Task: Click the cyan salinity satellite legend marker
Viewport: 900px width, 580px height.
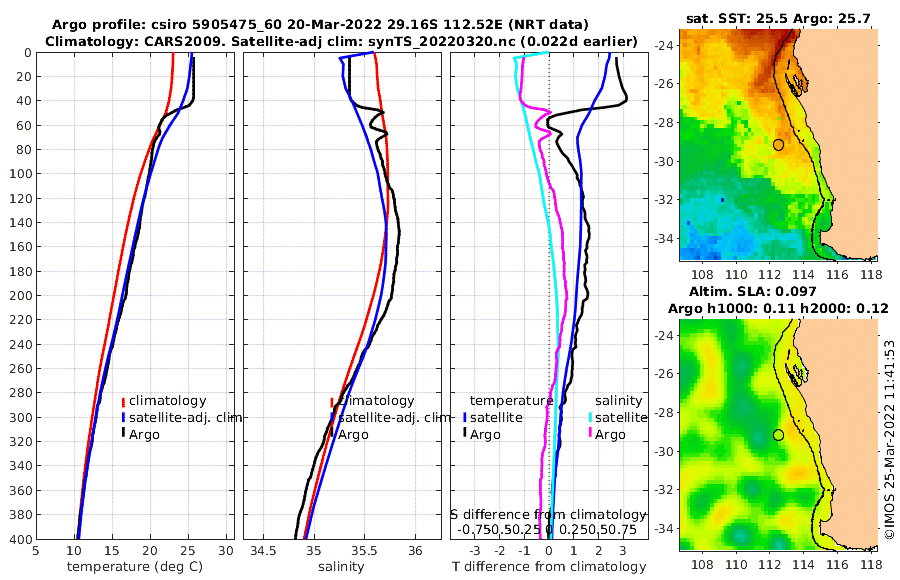Action: [590, 417]
